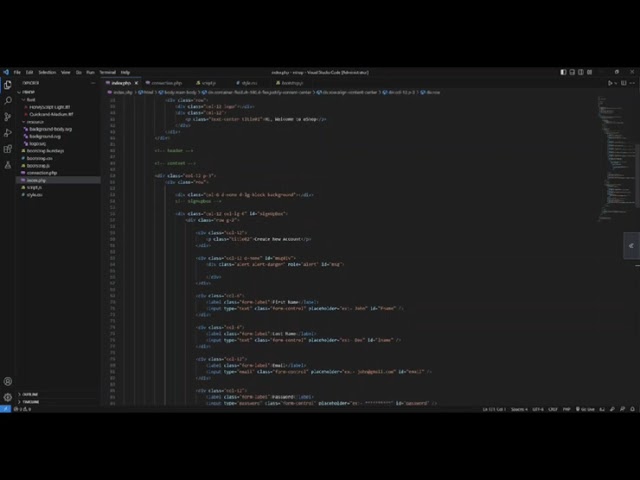
Task: Click the Prettier icon left of feedback icon
Action: [x=612, y=409]
